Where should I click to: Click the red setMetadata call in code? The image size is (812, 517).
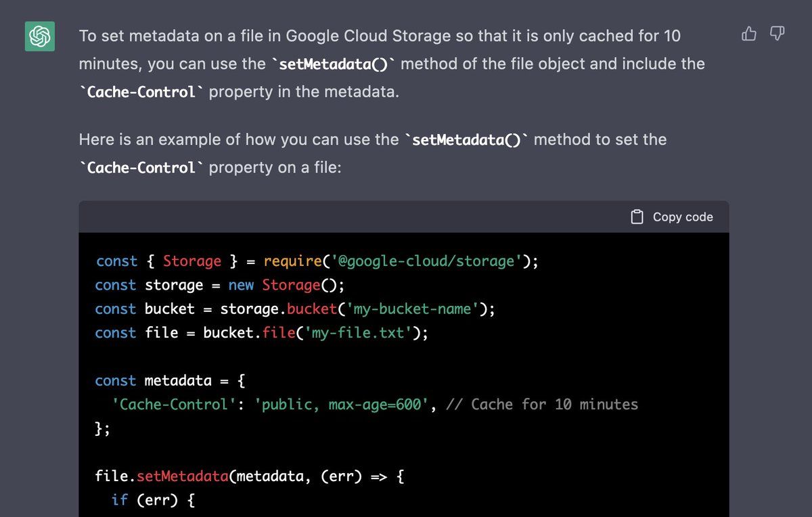tap(183, 476)
